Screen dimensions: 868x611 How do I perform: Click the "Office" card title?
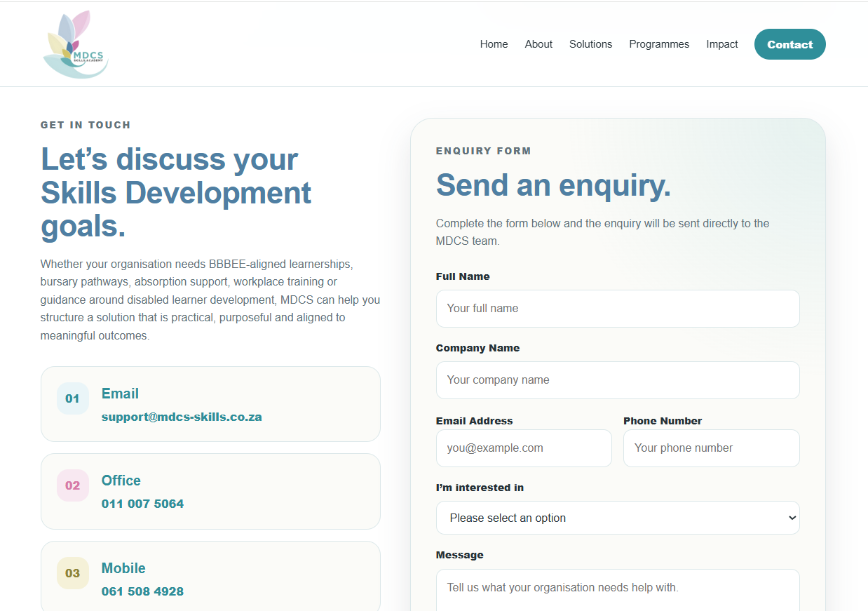point(121,481)
